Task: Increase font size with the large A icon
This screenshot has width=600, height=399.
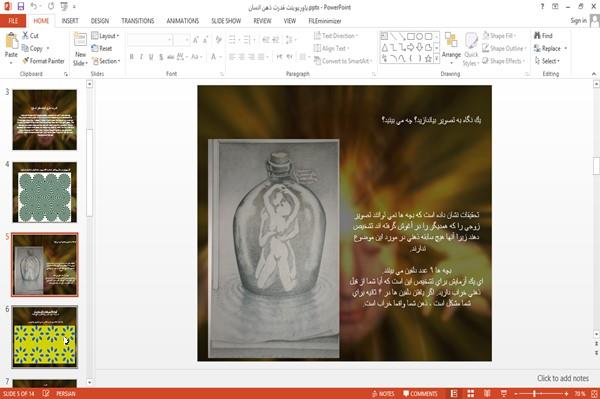Action: pos(196,40)
